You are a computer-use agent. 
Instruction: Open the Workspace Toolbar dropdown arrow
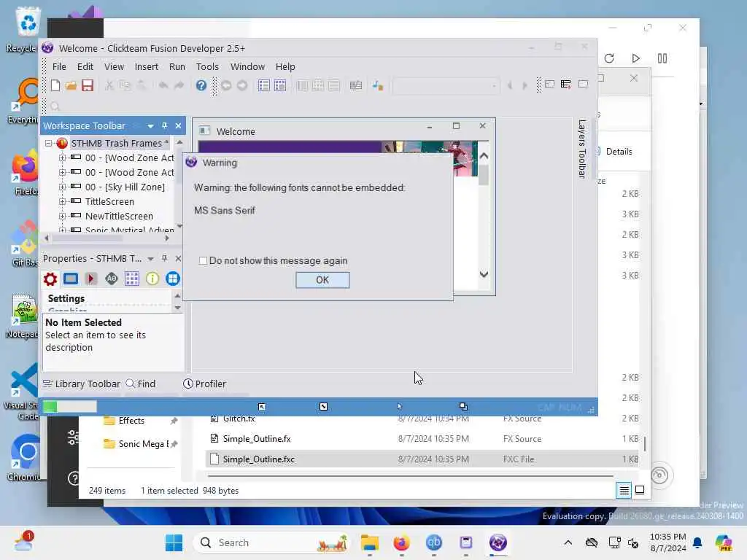click(150, 126)
